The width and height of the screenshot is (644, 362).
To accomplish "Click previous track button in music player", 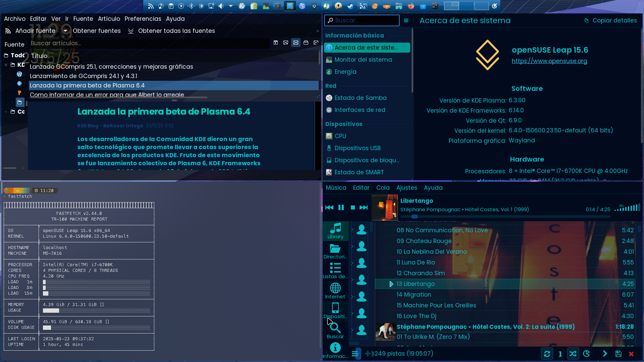I will [329, 207].
